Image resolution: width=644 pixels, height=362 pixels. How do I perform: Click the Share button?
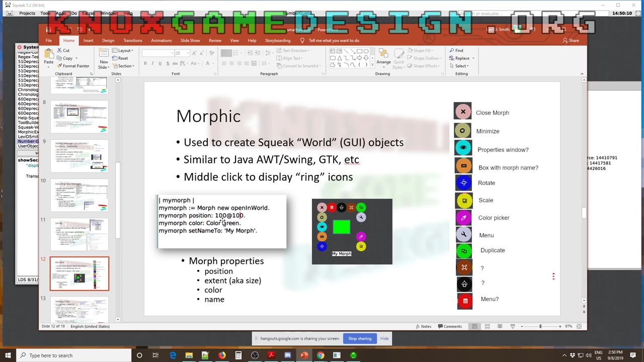coord(571,40)
